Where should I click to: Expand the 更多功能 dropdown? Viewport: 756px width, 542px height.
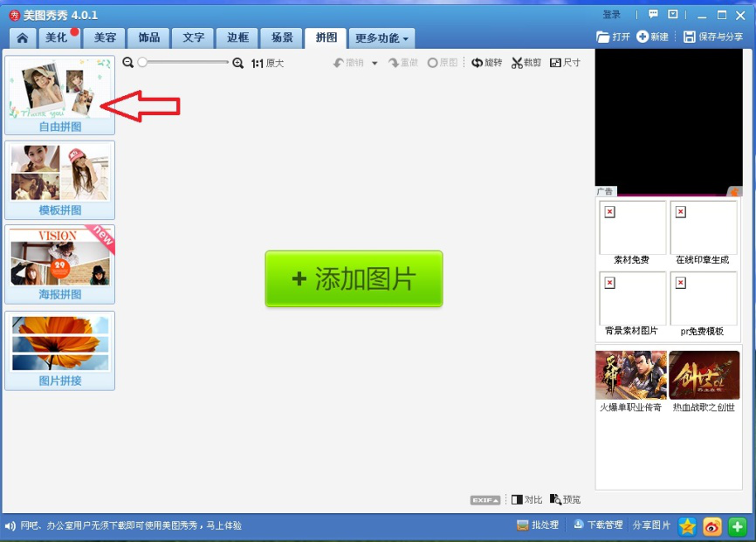[x=381, y=38]
